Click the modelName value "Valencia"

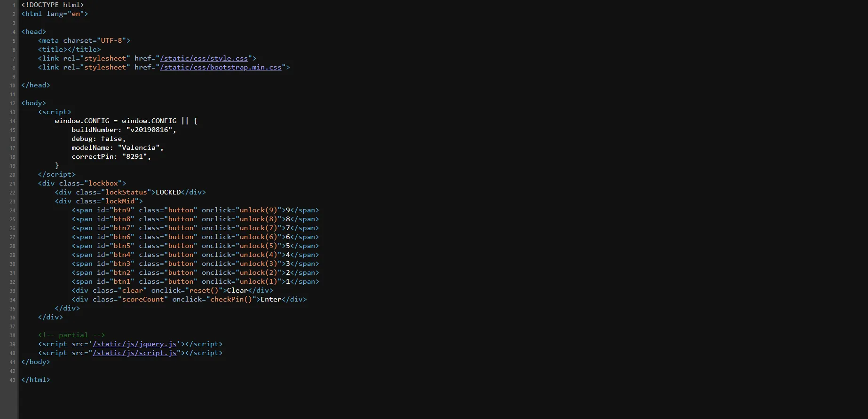coord(139,147)
